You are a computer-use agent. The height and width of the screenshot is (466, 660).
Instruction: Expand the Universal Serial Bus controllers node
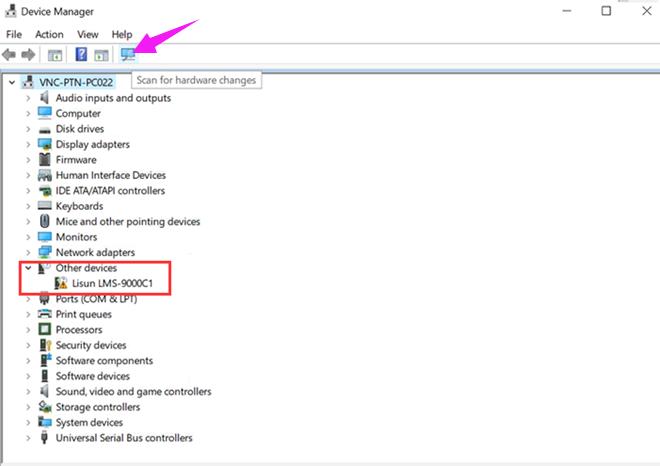pyautogui.click(x=28, y=437)
